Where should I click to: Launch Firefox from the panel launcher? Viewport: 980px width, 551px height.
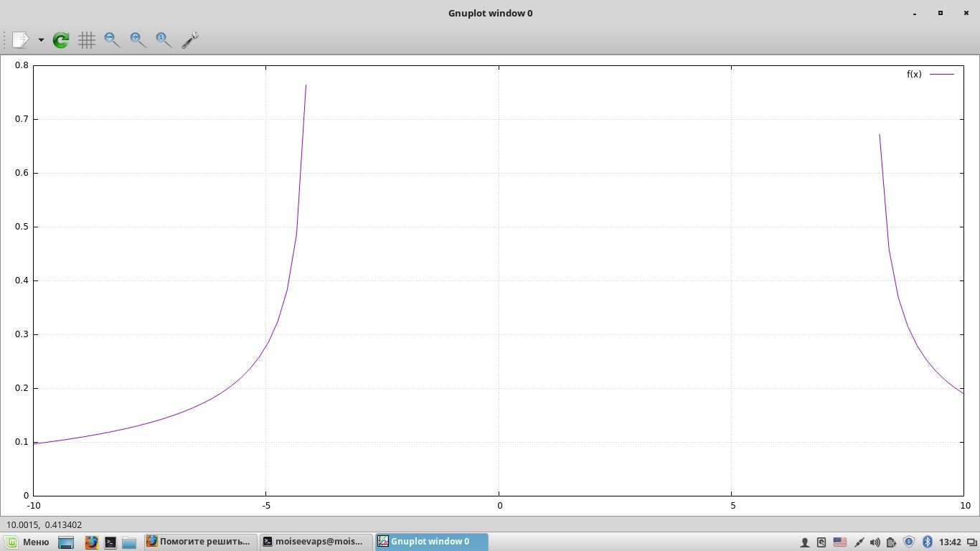click(x=91, y=542)
